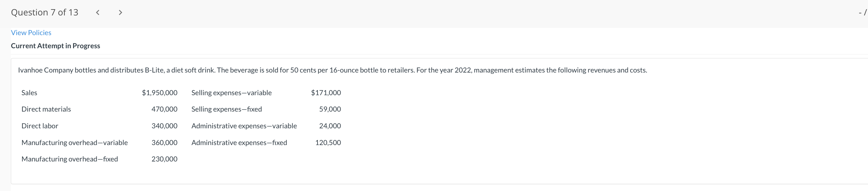Select the Direct materials label
This screenshot has width=868, height=191.
click(x=46, y=109)
